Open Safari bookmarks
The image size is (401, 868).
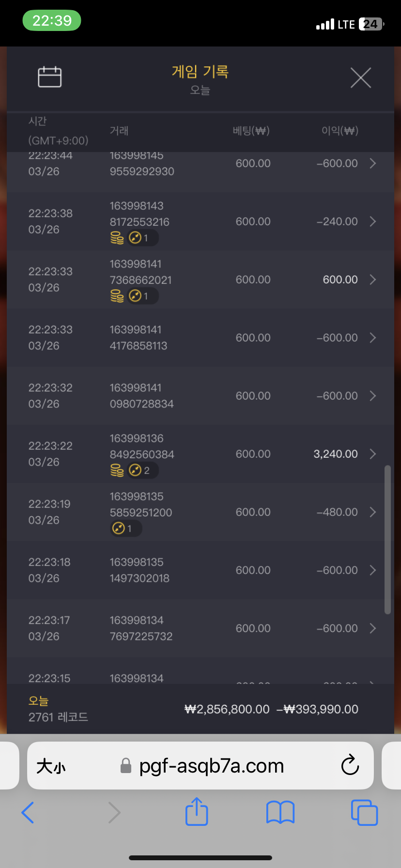[280, 812]
